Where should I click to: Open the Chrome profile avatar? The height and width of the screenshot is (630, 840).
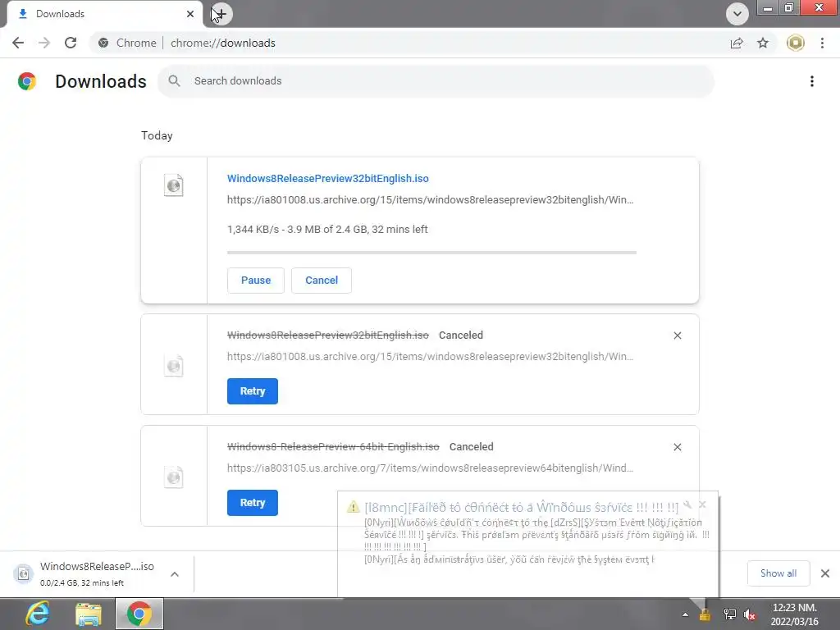pyautogui.click(x=796, y=43)
